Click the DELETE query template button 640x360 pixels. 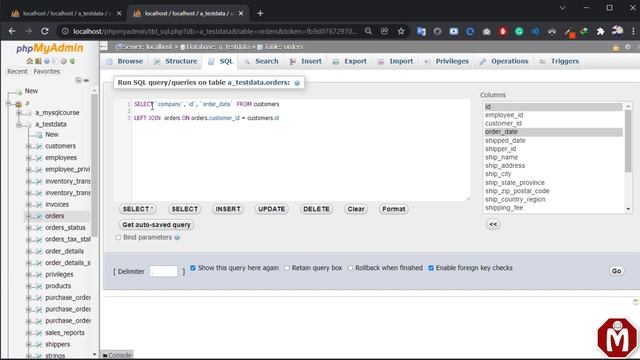(316, 209)
